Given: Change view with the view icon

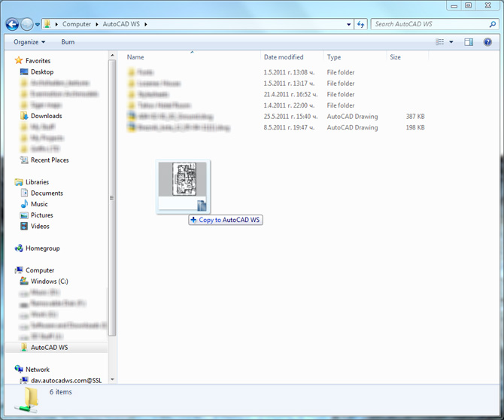Looking at the screenshot, I should 440,42.
